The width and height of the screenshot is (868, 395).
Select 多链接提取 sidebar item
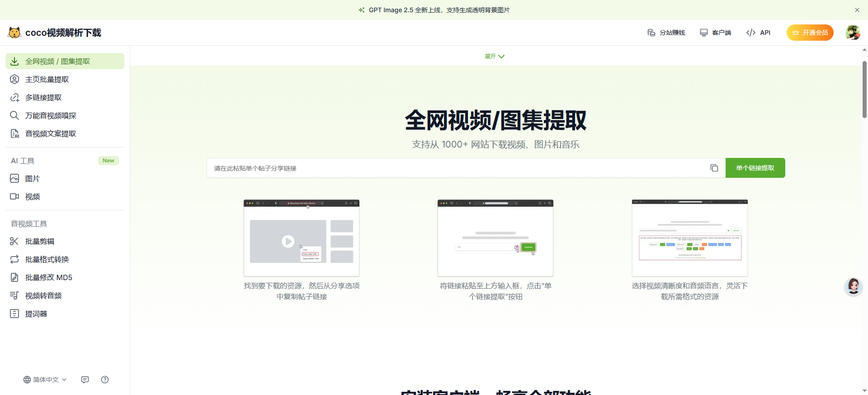pos(65,97)
